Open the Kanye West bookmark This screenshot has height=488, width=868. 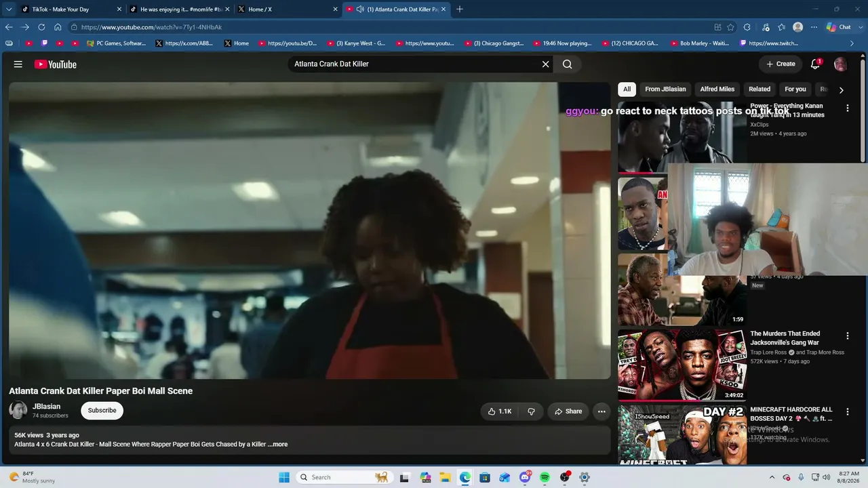click(356, 43)
